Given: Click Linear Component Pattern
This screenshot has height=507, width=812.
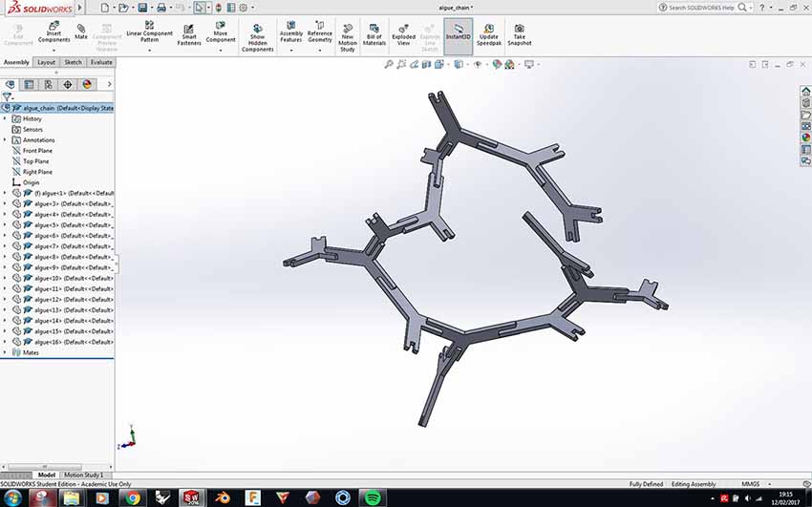Looking at the screenshot, I should [150, 32].
